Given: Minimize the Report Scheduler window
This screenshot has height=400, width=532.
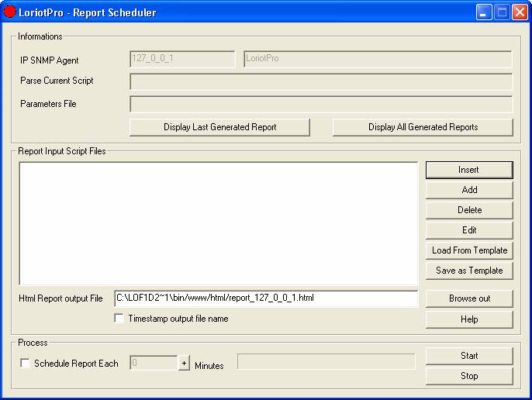Looking at the screenshot, I should click(x=484, y=12).
